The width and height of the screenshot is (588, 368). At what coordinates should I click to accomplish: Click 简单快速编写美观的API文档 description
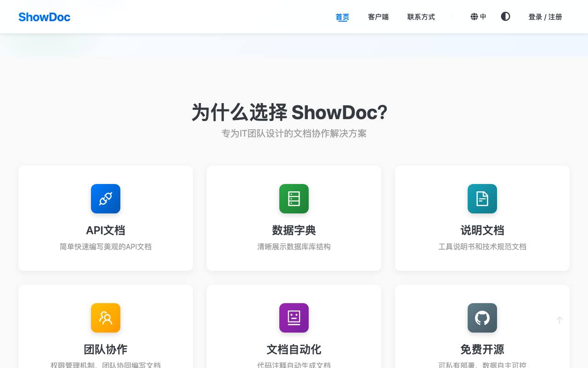(106, 247)
